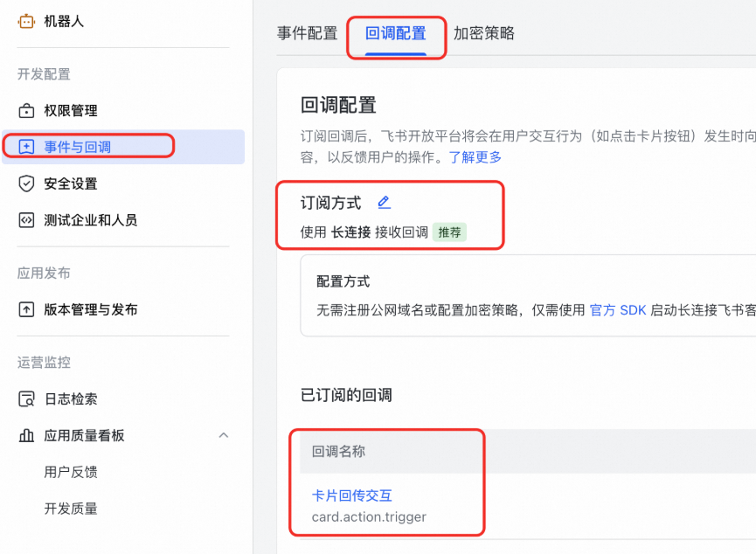
Task: Click the 已订阅的回调 heading
Action: click(346, 395)
